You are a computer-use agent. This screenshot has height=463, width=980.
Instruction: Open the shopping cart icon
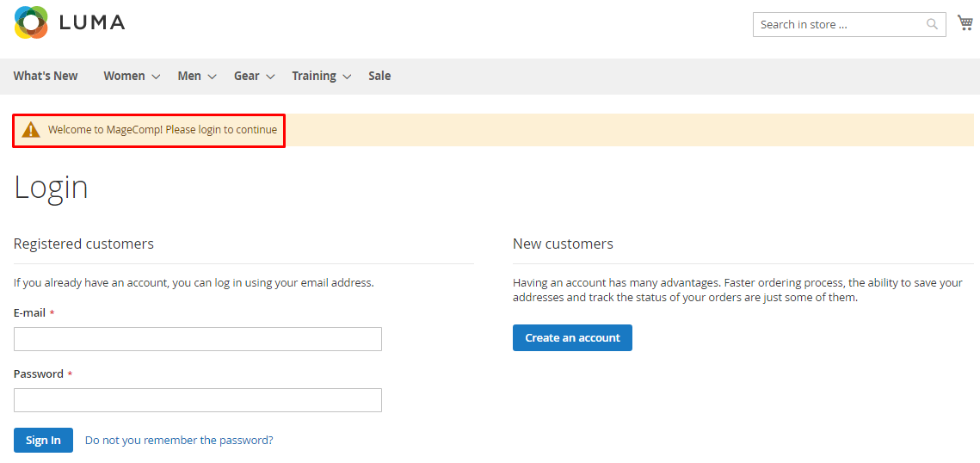pos(965,23)
